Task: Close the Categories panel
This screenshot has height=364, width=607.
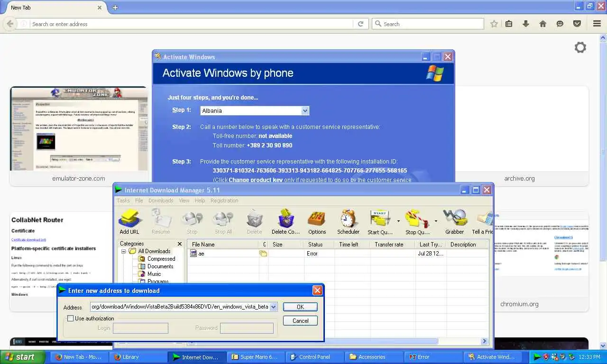Action: (179, 244)
